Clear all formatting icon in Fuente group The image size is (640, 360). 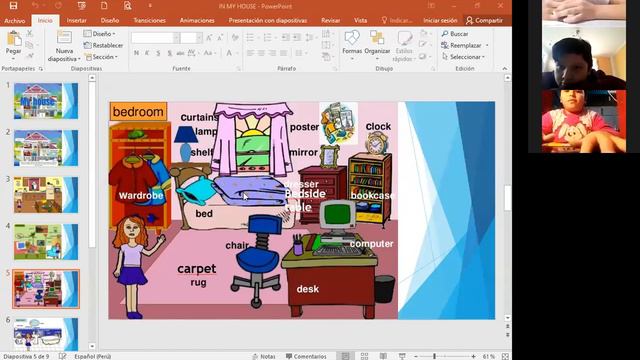coord(235,38)
